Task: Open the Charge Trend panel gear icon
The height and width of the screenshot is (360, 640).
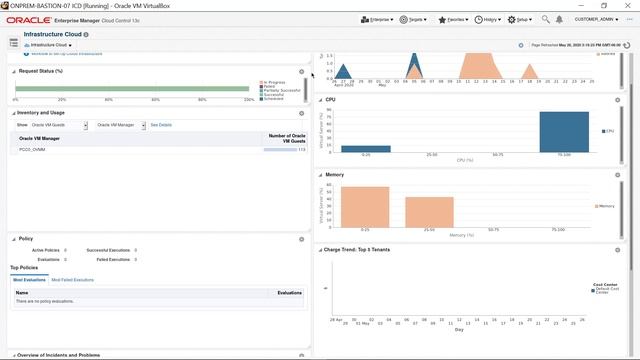Action: click(618, 250)
